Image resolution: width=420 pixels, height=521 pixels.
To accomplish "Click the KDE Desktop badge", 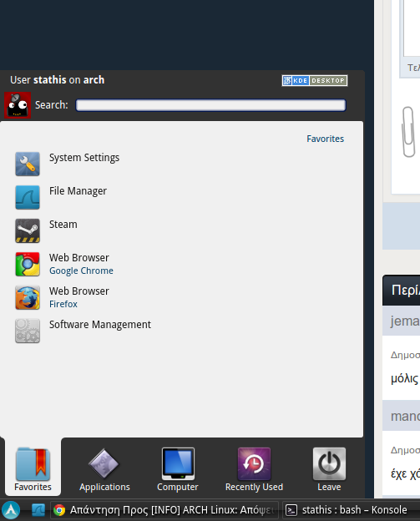I will (315, 80).
